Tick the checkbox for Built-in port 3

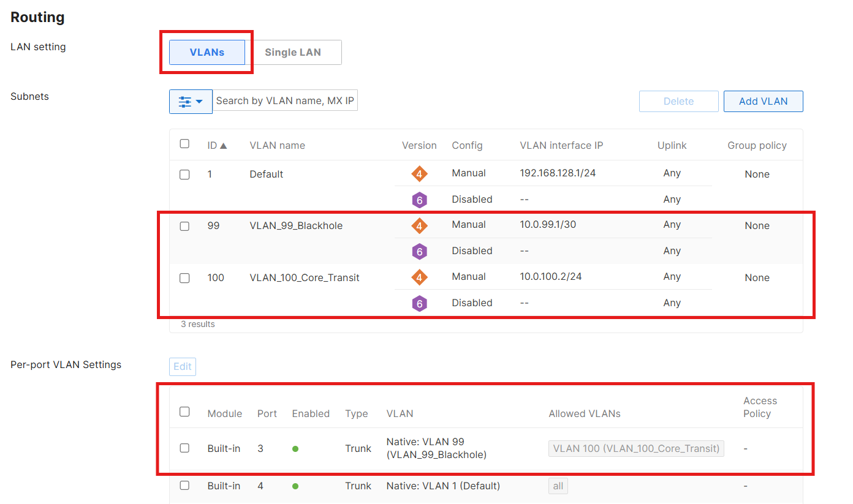[x=184, y=448]
